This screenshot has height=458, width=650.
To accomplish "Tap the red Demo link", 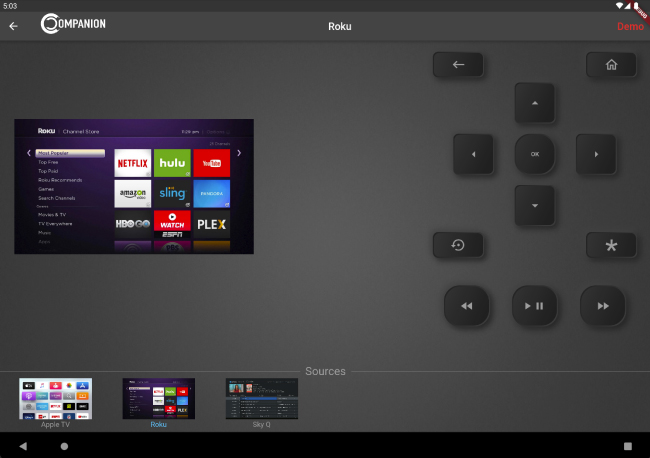I will pos(630,26).
